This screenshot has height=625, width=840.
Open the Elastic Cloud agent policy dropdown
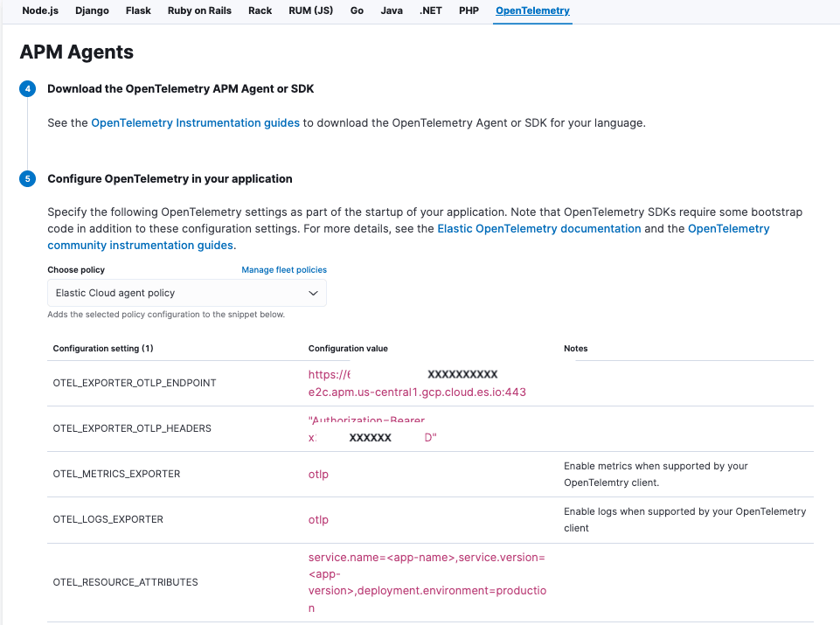click(186, 293)
